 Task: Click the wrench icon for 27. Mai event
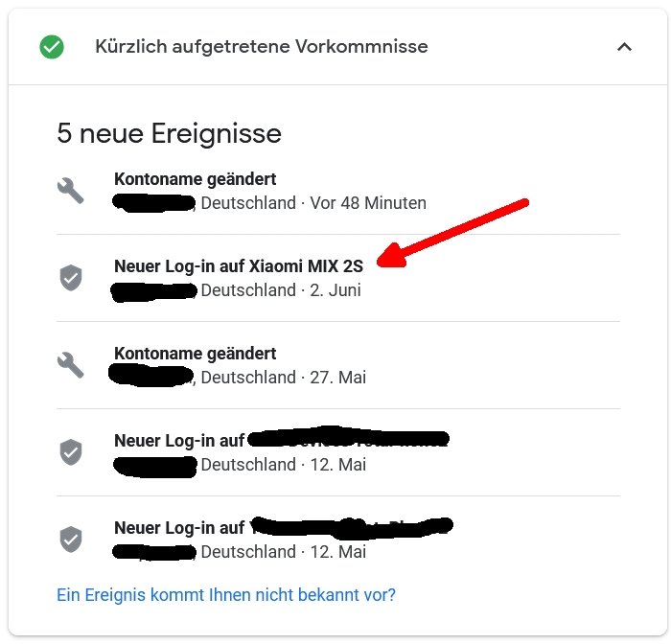click(x=71, y=365)
